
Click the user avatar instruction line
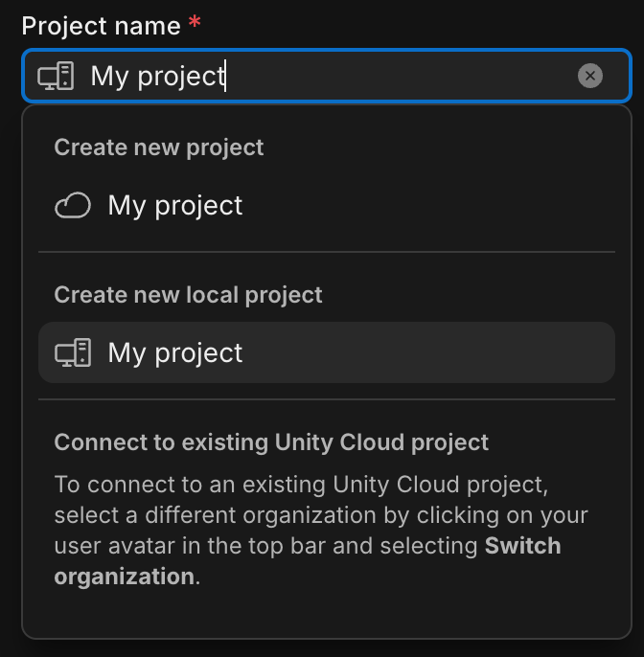click(x=308, y=546)
